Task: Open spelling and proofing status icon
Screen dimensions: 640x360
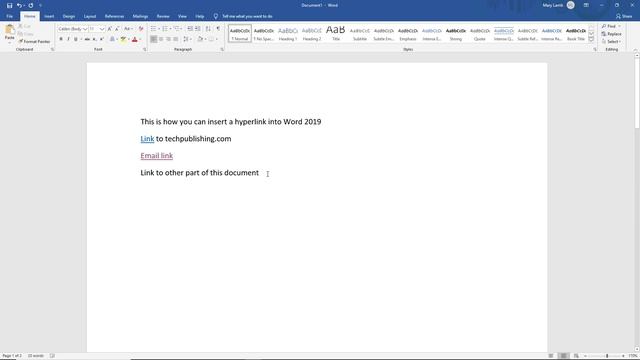Action: (x=52, y=356)
